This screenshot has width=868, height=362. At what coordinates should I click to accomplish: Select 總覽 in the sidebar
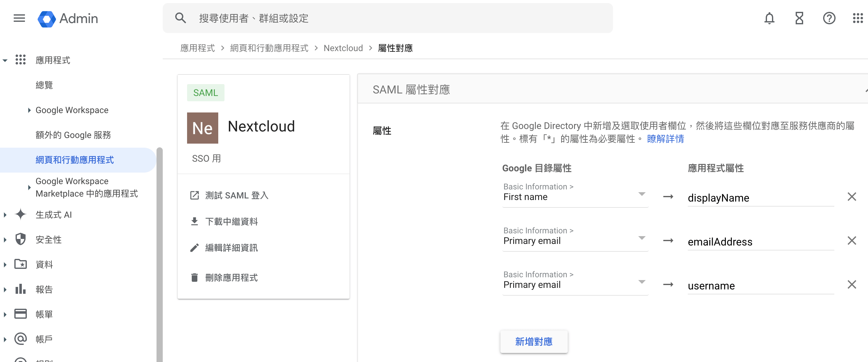pos(44,85)
